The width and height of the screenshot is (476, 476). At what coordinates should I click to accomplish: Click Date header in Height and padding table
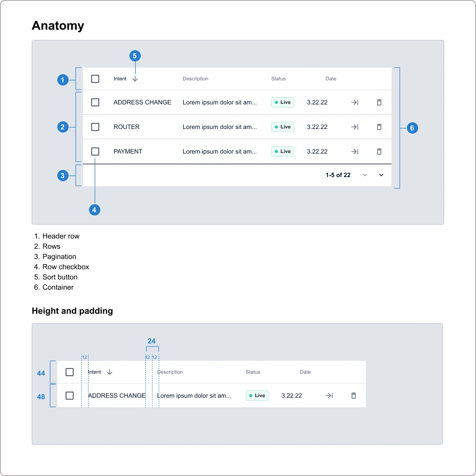click(x=305, y=372)
